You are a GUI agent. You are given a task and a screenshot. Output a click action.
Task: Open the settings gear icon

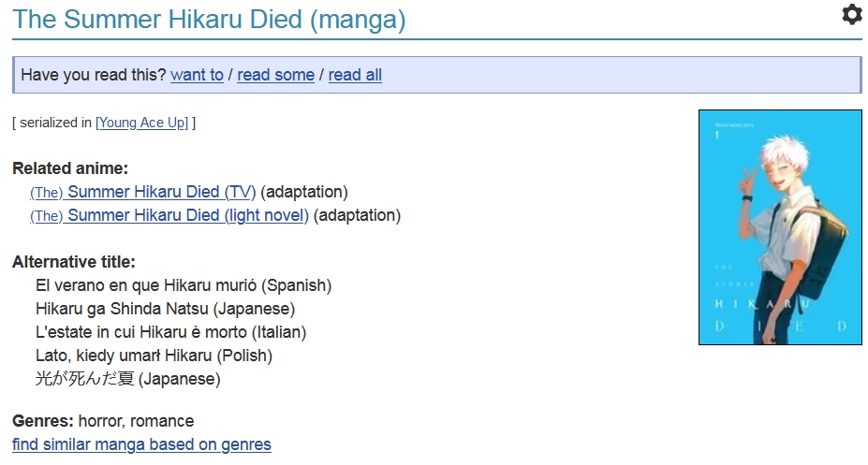point(852,14)
